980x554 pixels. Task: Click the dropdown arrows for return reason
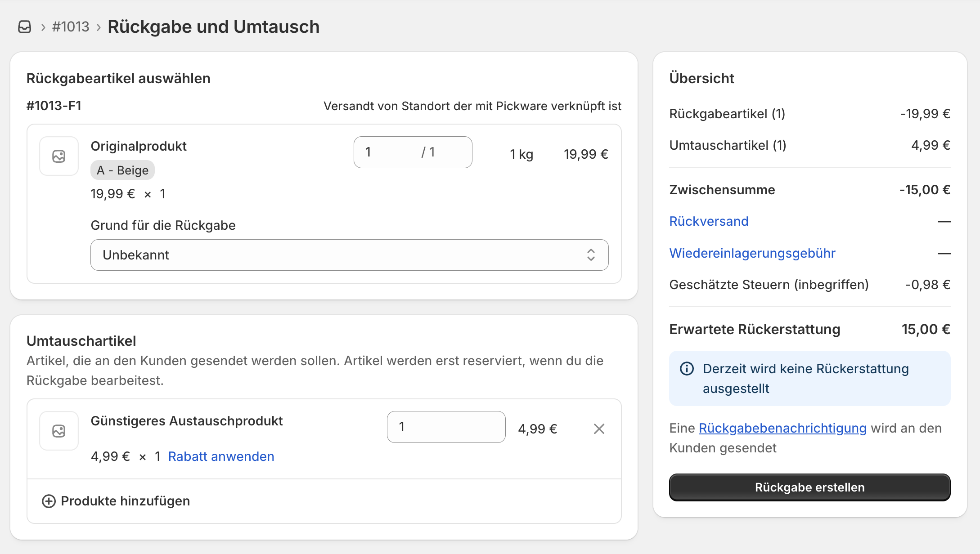click(591, 255)
